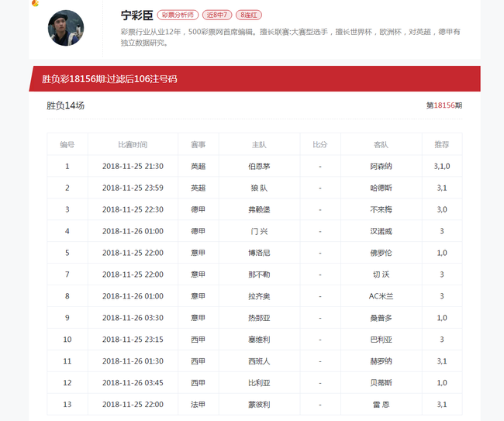The image size is (504, 421).
Task: Click the 第18156期 issue label
Action: pos(444,105)
